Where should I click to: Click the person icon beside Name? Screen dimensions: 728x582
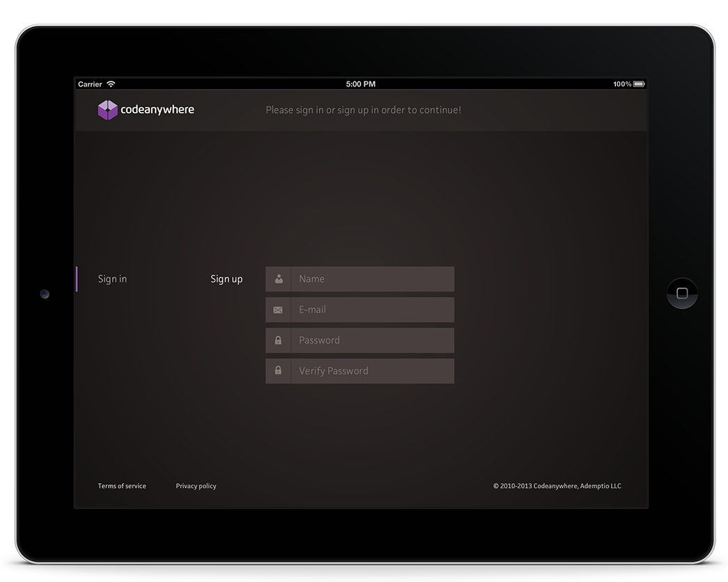279,279
